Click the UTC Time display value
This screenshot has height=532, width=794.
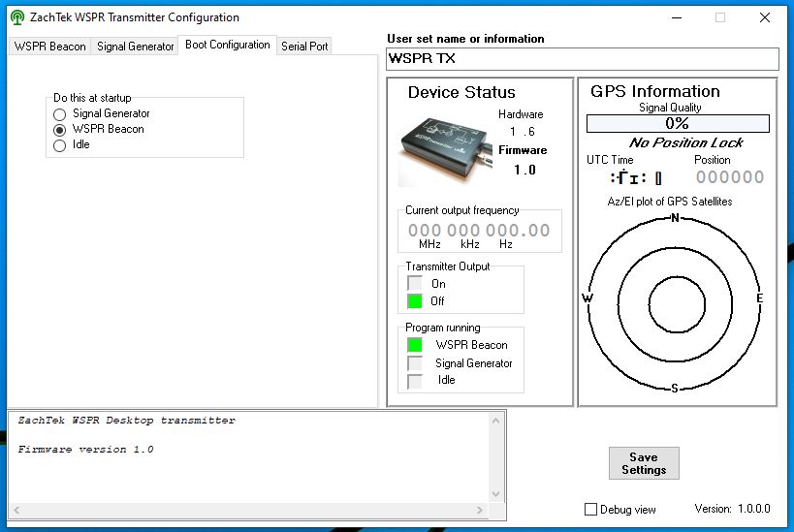pos(636,177)
